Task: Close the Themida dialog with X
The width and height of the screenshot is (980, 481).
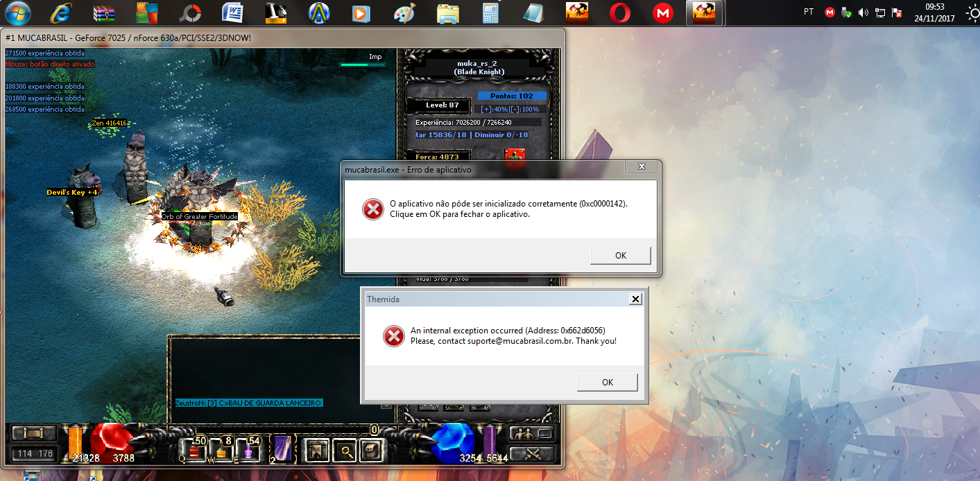Action: point(635,299)
